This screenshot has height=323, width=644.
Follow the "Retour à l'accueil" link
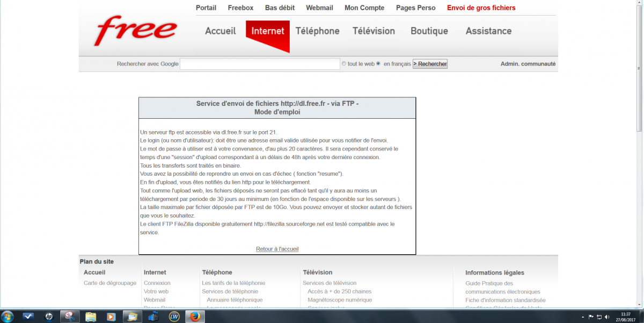click(x=277, y=249)
